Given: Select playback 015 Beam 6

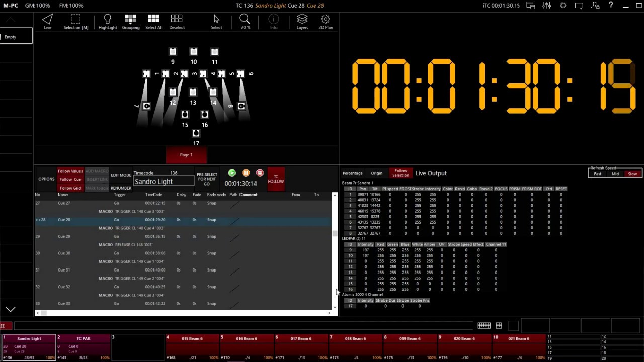Looking at the screenshot, I should pos(192,347).
